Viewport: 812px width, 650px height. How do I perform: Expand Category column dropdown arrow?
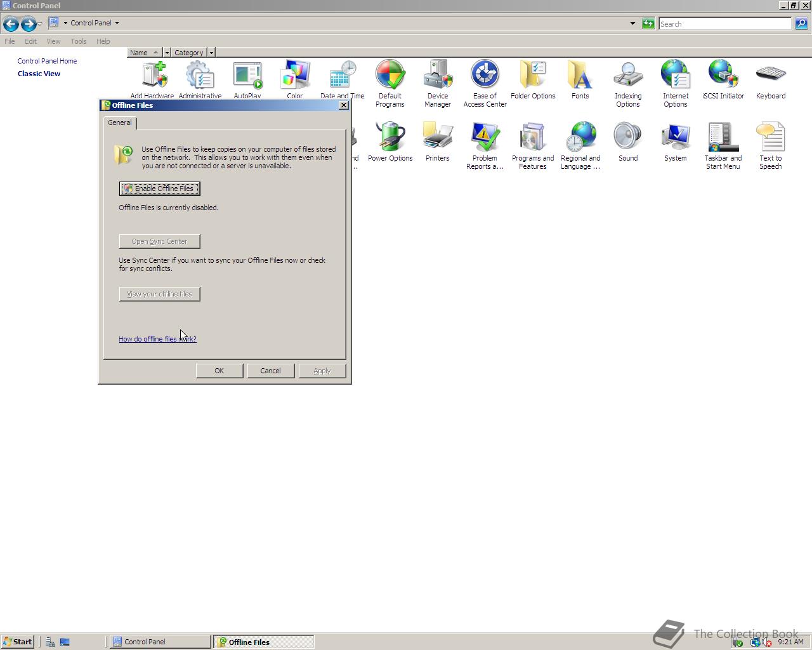click(x=211, y=53)
